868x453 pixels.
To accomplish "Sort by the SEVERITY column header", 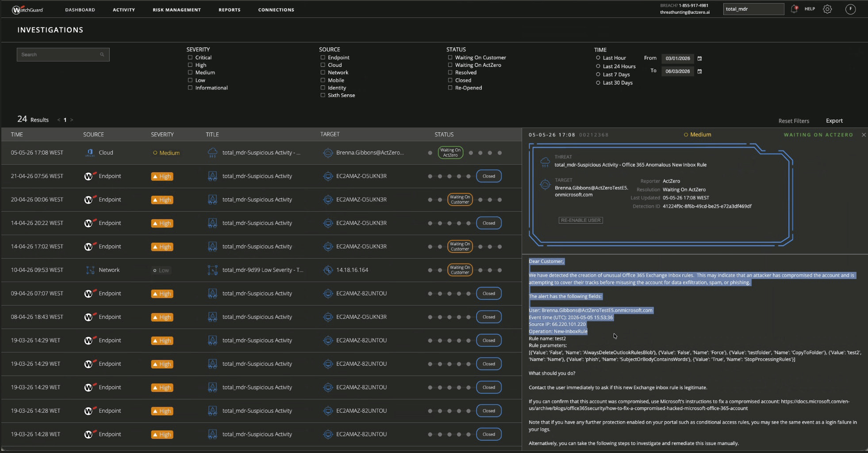I will [x=162, y=135].
